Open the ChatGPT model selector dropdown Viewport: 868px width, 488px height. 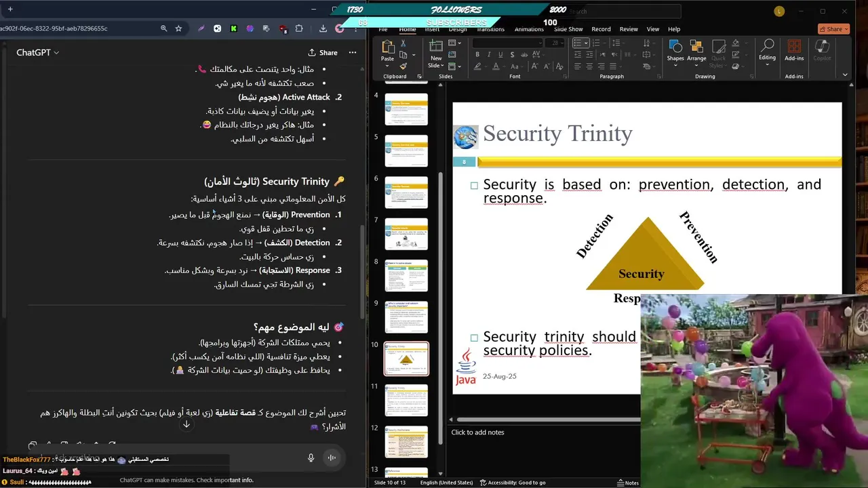[x=38, y=52]
